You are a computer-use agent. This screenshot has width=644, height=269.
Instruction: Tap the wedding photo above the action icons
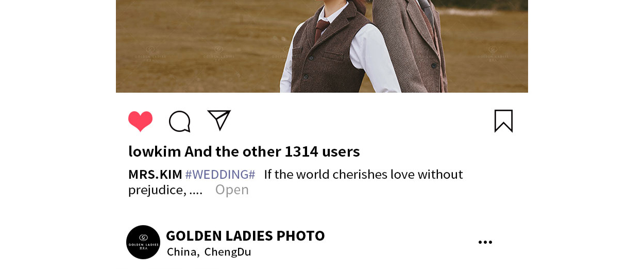point(322,46)
